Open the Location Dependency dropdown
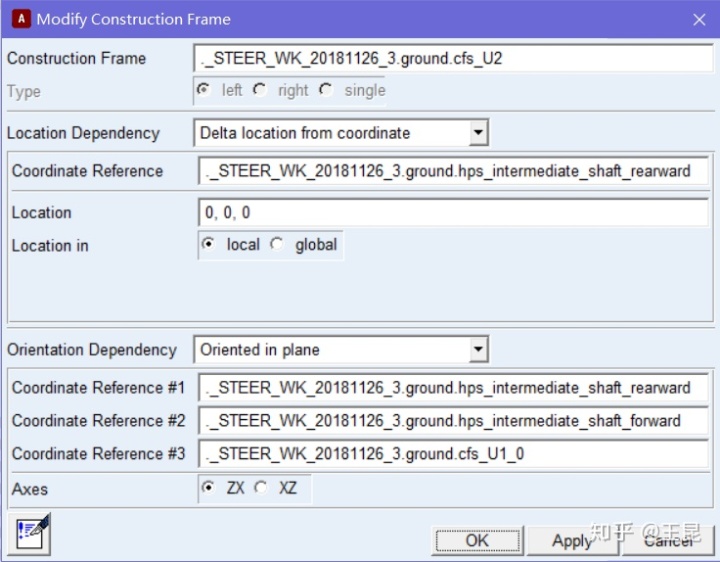Image resolution: width=720 pixels, height=562 pixels. tap(478, 132)
